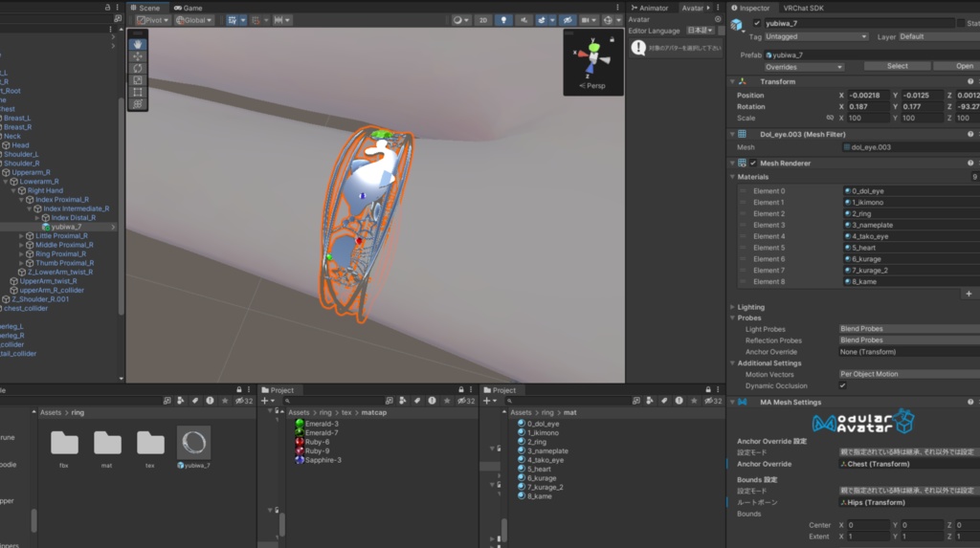Toggle scene lighting bulb icon
The width and height of the screenshot is (980, 548).
point(503,20)
